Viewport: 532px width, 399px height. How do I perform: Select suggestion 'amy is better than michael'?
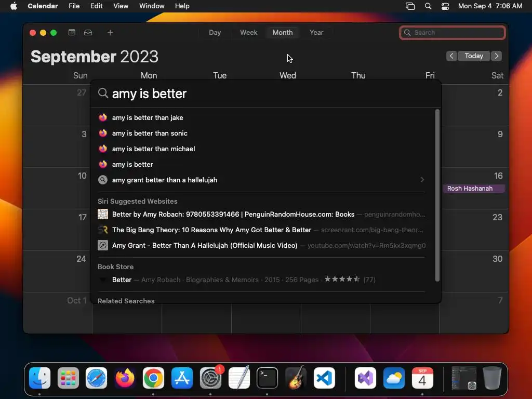click(x=261, y=149)
